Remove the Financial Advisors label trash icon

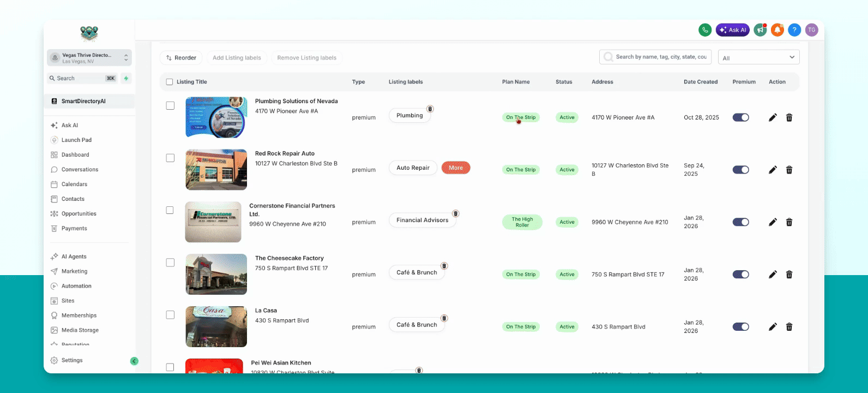pos(456,213)
